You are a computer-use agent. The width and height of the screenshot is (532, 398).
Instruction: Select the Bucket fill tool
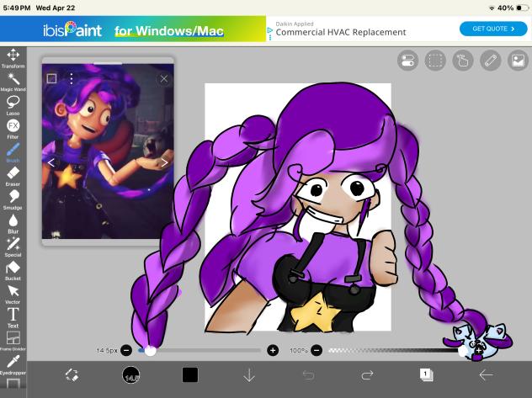13,271
